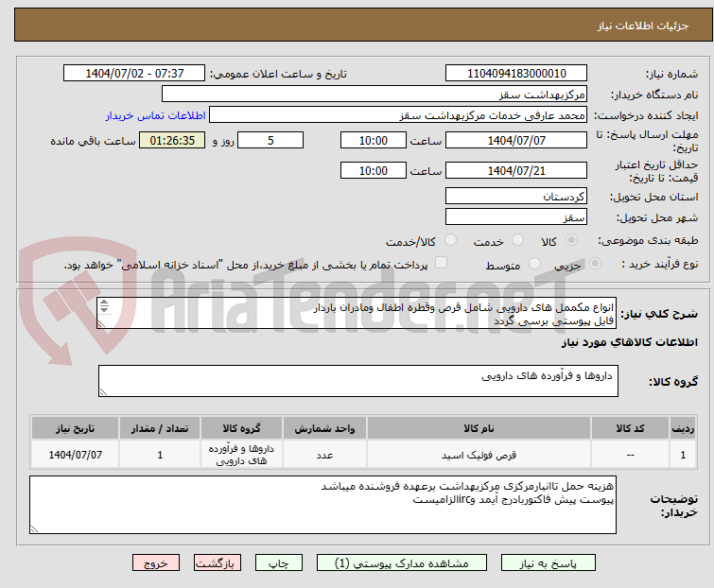This screenshot has height=588, width=714.
Task: Click the شرح کلی نیاز text area
Action: click(357, 313)
